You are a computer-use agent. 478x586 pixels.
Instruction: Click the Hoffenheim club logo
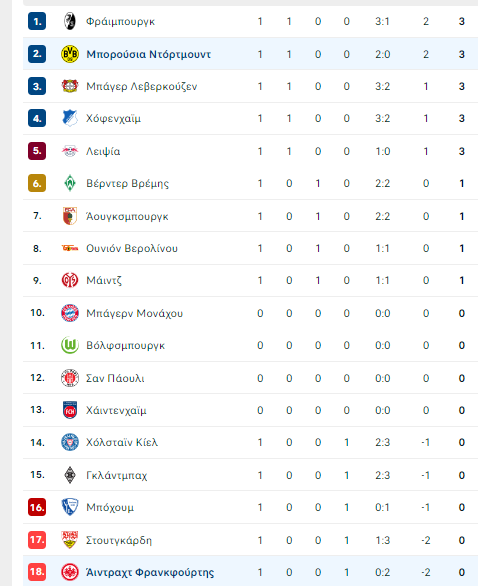[x=70, y=118]
